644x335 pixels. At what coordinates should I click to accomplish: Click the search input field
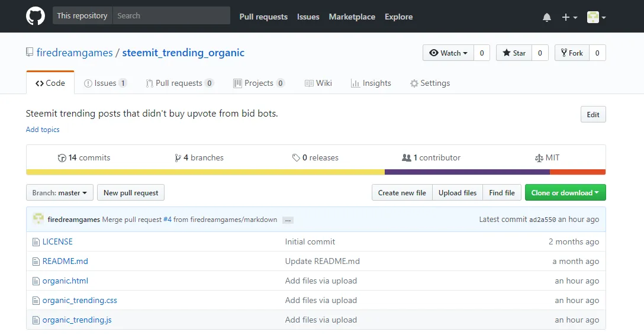coord(171,15)
